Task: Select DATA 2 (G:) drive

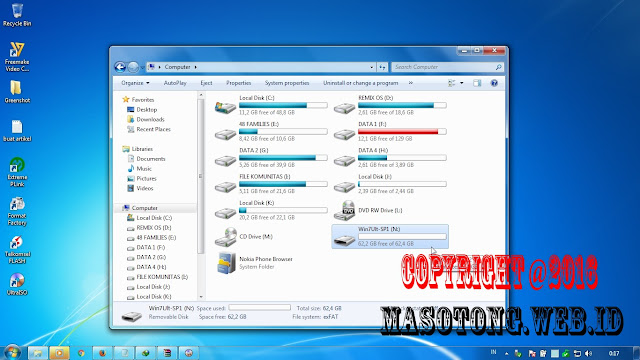Action: click(271, 158)
